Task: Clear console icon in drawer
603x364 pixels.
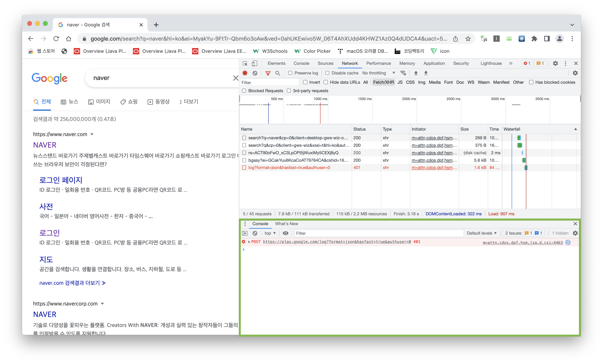Action: tap(255, 233)
